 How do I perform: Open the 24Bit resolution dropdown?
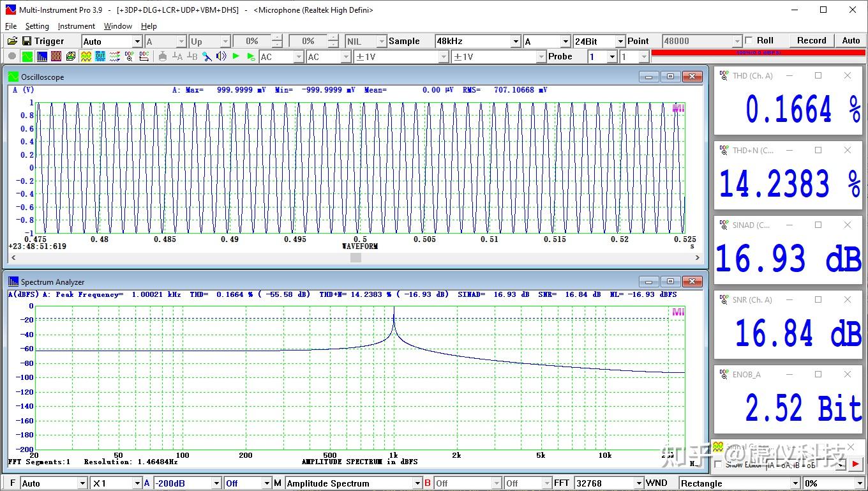click(620, 41)
